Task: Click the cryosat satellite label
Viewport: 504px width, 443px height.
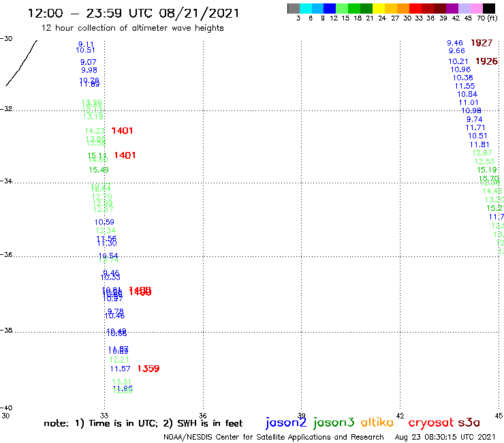Action: (430, 423)
